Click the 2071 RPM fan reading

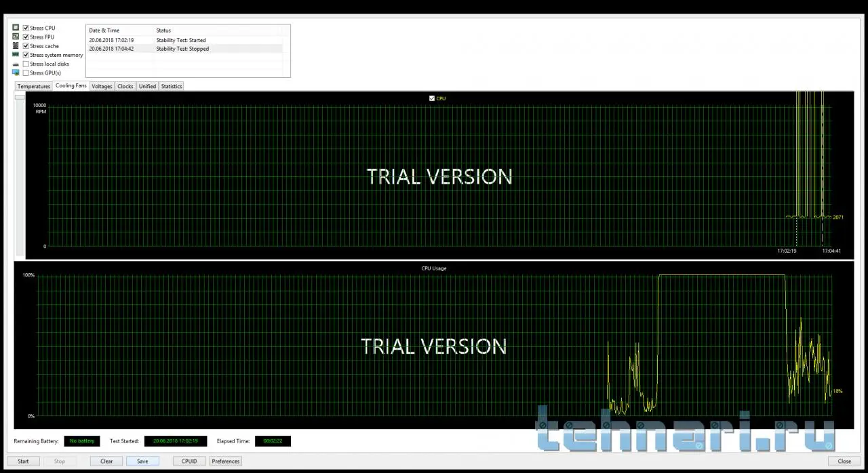tap(838, 217)
